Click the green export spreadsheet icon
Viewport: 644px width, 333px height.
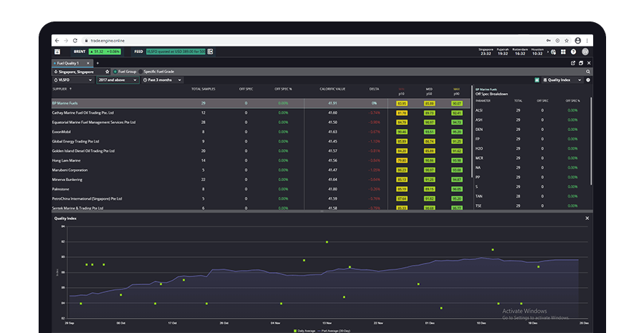[x=537, y=80]
